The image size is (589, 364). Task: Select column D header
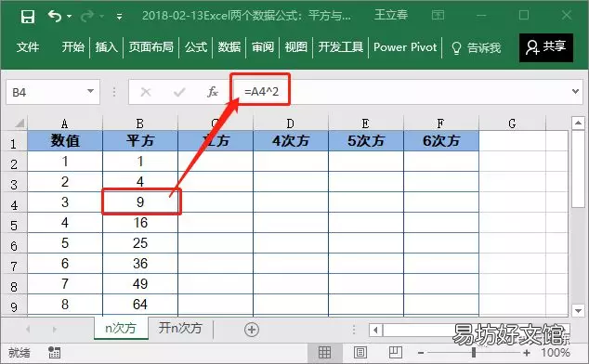tap(291, 123)
